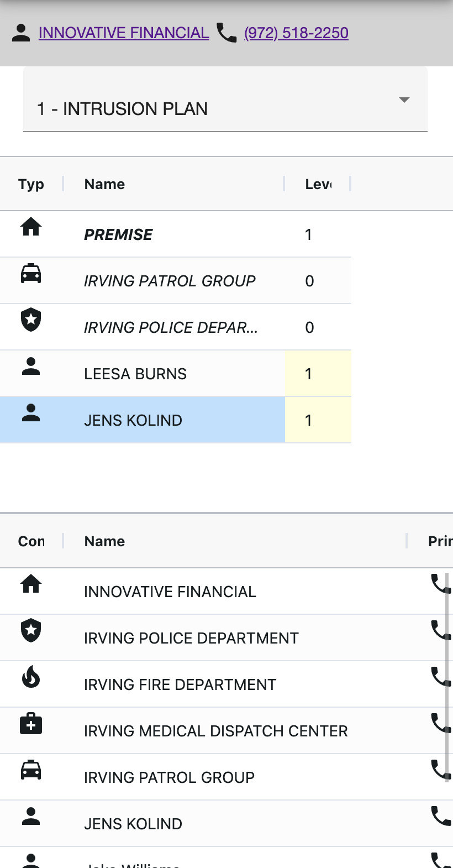Click the phone icon beside (972) 518-2250
Viewport: 453px width, 868px height.
click(227, 33)
